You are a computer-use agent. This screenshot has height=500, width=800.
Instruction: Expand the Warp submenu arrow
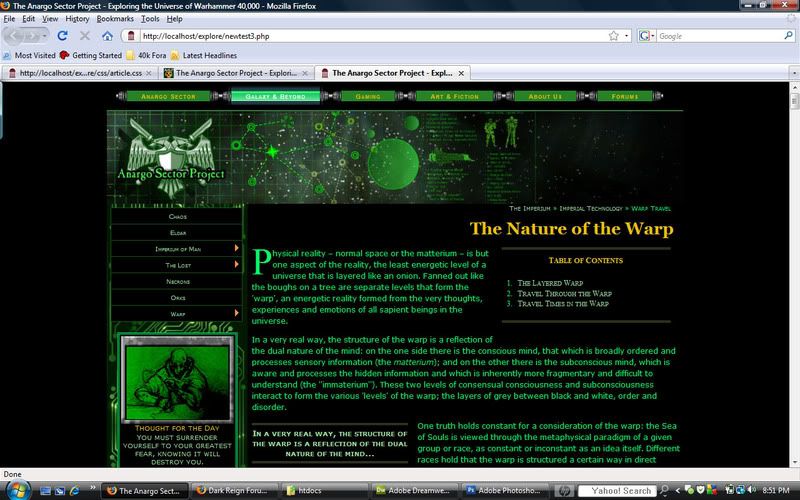click(x=236, y=313)
